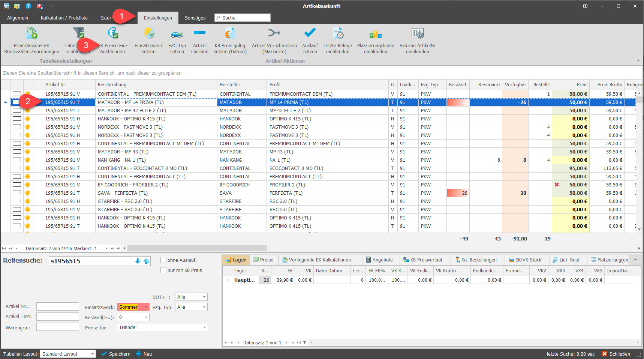Image resolution: width=644 pixels, height=359 pixels.
Task: Jump to first record in main navigator
Action: 4,248
